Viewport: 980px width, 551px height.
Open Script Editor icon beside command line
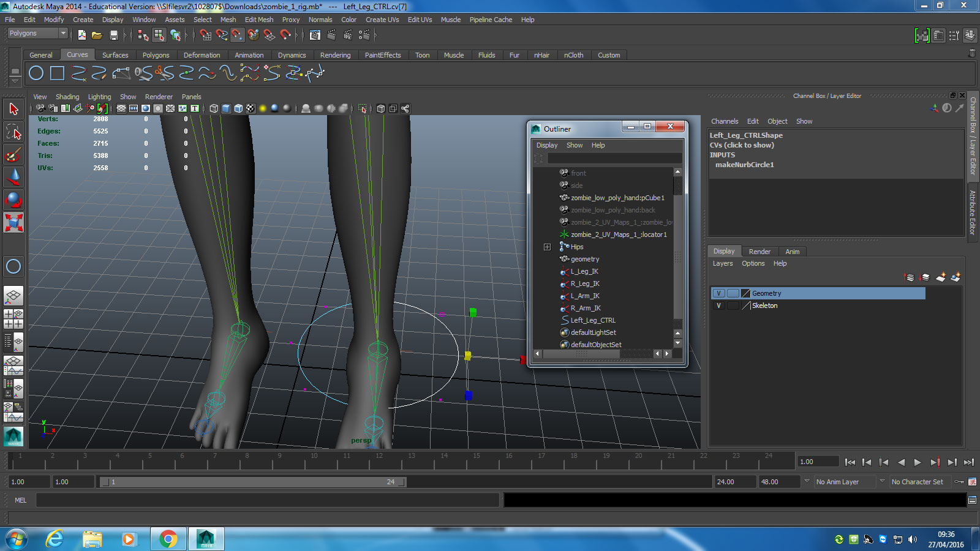(x=972, y=500)
